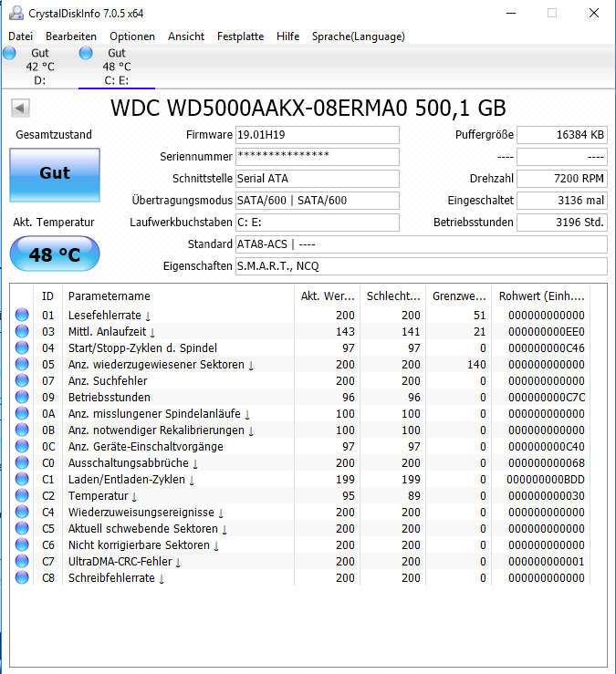Click status orb for ID 09 Betriebsstunden
The width and height of the screenshot is (616, 674).
22,397
